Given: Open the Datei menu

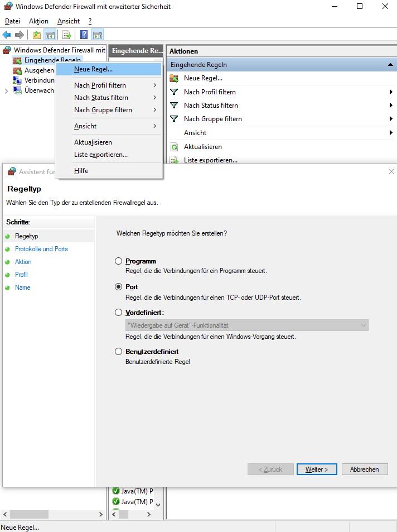Looking at the screenshot, I should click(12, 21).
